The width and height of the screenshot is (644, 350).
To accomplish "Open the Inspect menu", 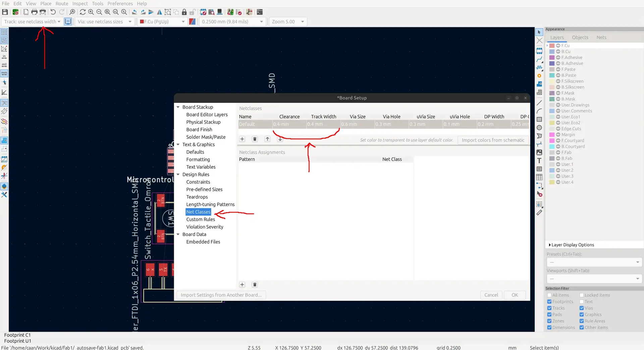I will coord(80,4).
